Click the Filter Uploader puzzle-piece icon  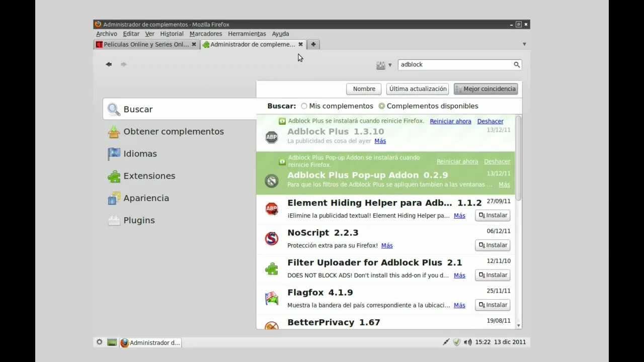coord(272,268)
